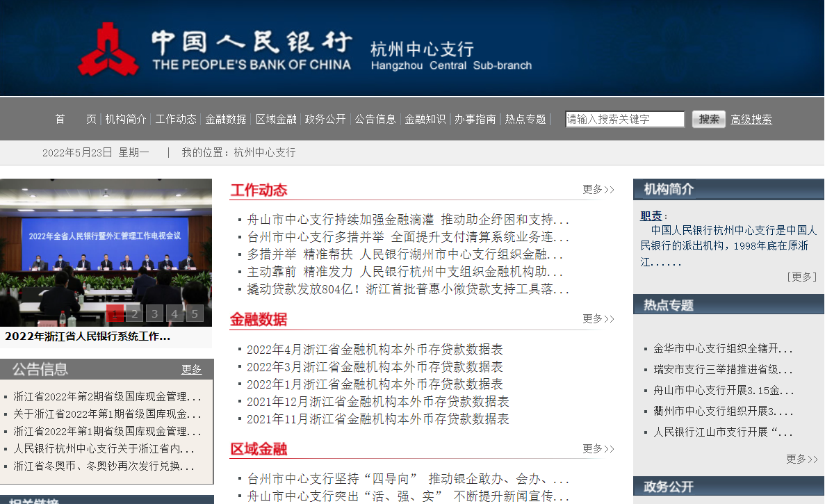Open 舟山市中心支行开展3.15金 topic
Image resolution: width=825 pixels, height=504 pixels.
[724, 391]
